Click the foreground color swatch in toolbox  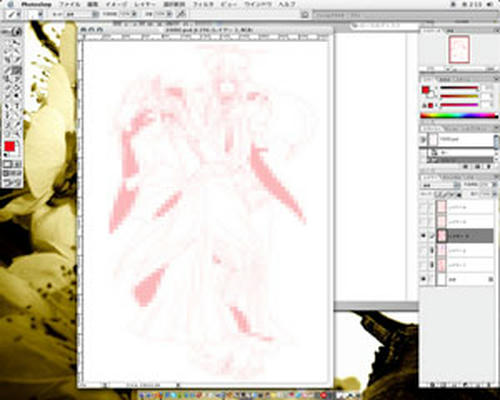(9, 146)
